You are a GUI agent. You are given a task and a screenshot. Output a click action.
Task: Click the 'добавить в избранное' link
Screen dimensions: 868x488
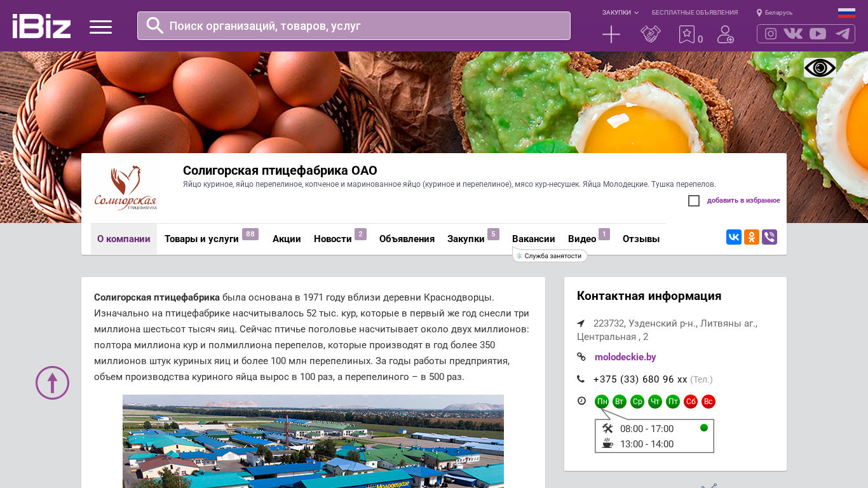click(743, 201)
